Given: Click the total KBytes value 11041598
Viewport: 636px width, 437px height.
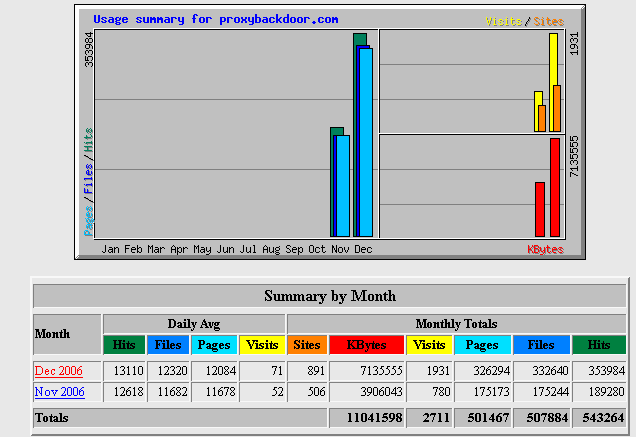Looking at the screenshot, I should pyautogui.click(x=365, y=417).
